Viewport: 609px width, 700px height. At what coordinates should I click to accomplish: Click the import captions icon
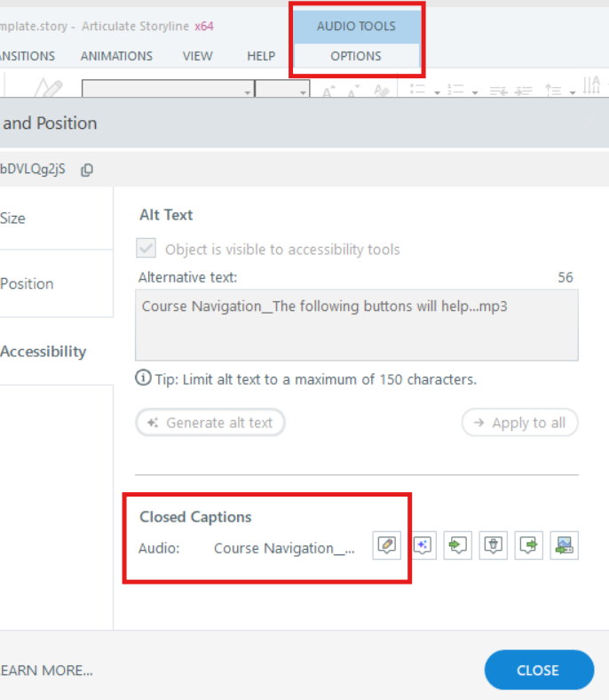[458, 545]
